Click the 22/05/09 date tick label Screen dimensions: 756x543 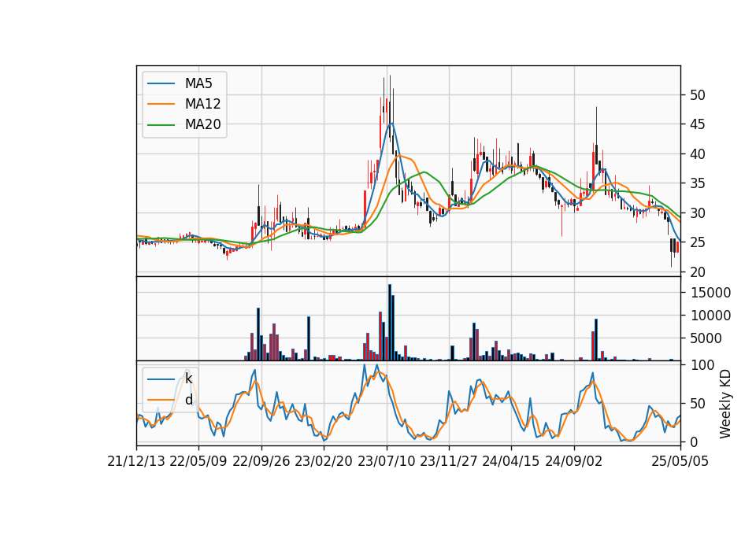(198, 461)
